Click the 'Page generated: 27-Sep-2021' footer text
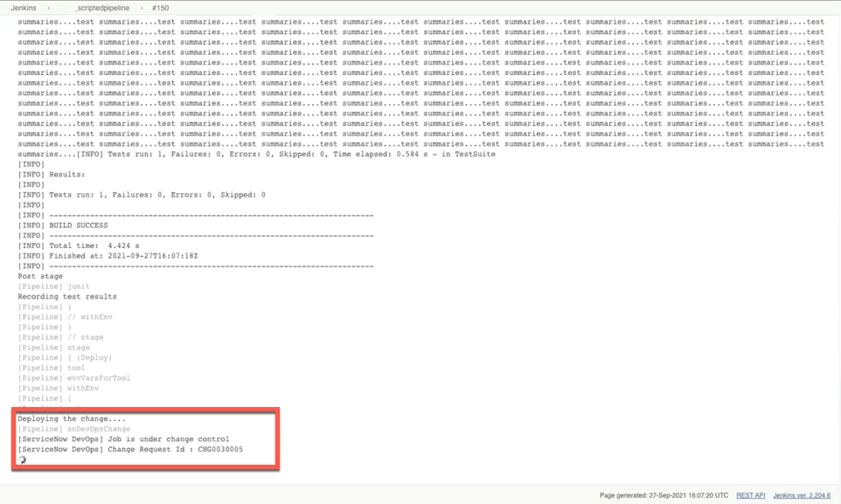 (664, 495)
